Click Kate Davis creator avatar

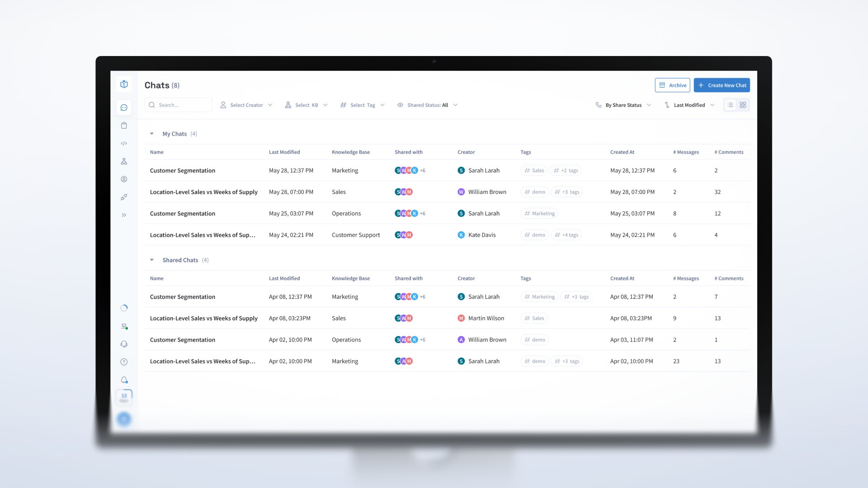tap(461, 235)
